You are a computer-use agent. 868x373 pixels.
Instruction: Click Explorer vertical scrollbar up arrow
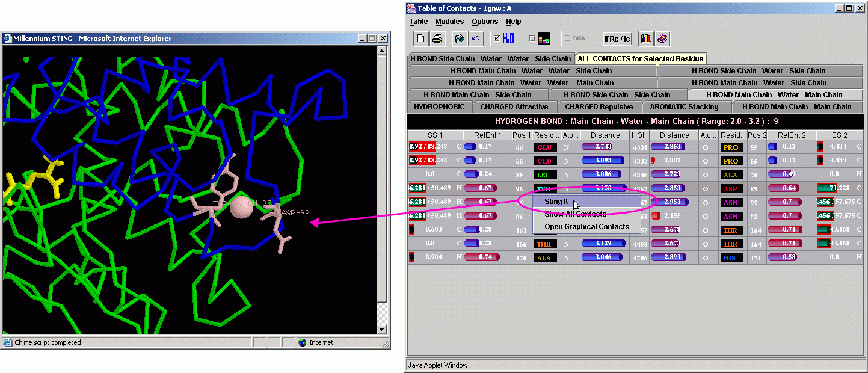381,51
